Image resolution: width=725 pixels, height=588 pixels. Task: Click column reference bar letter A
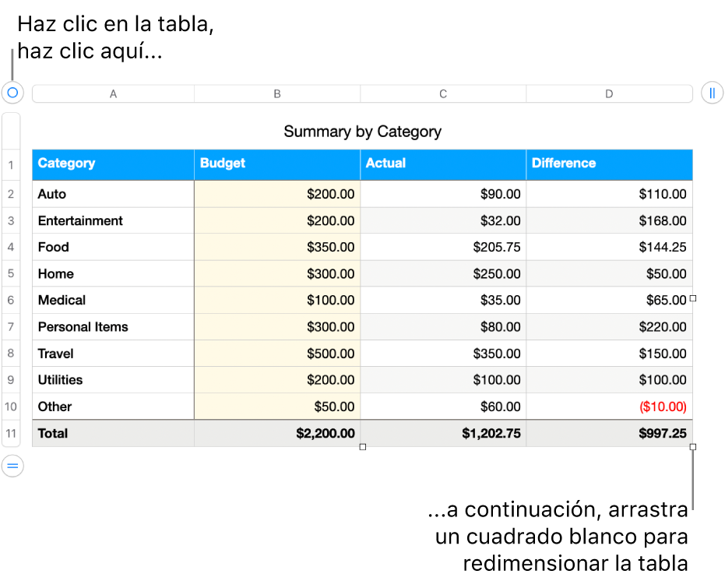113,93
